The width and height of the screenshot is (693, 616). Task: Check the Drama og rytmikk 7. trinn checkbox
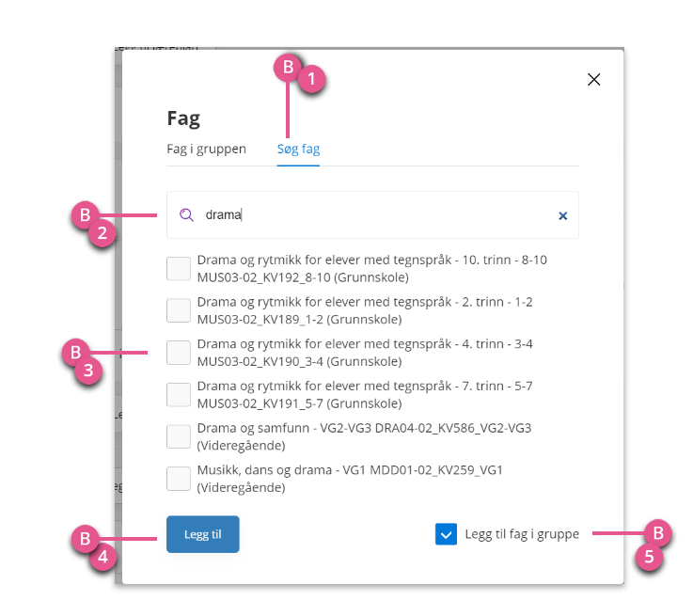(x=179, y=395)
